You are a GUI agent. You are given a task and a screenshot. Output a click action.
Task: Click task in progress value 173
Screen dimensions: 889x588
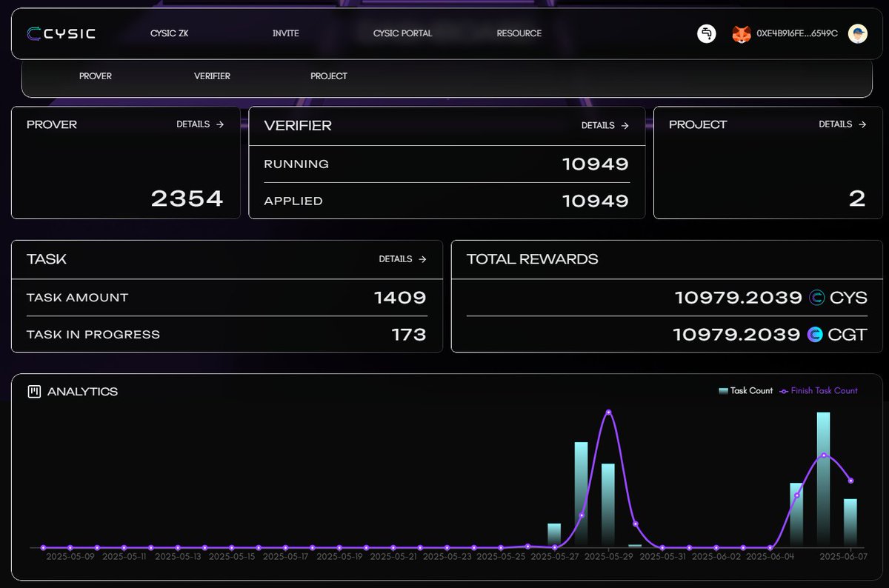(409, 335)
